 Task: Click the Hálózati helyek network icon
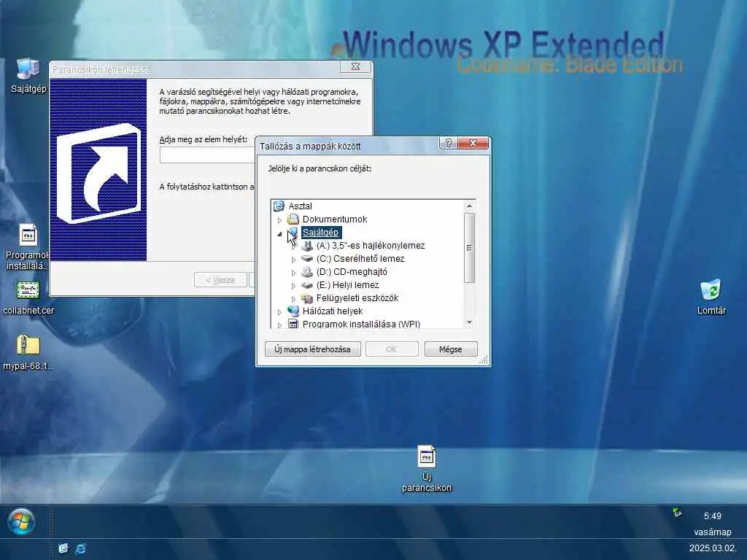click(293, 311)
